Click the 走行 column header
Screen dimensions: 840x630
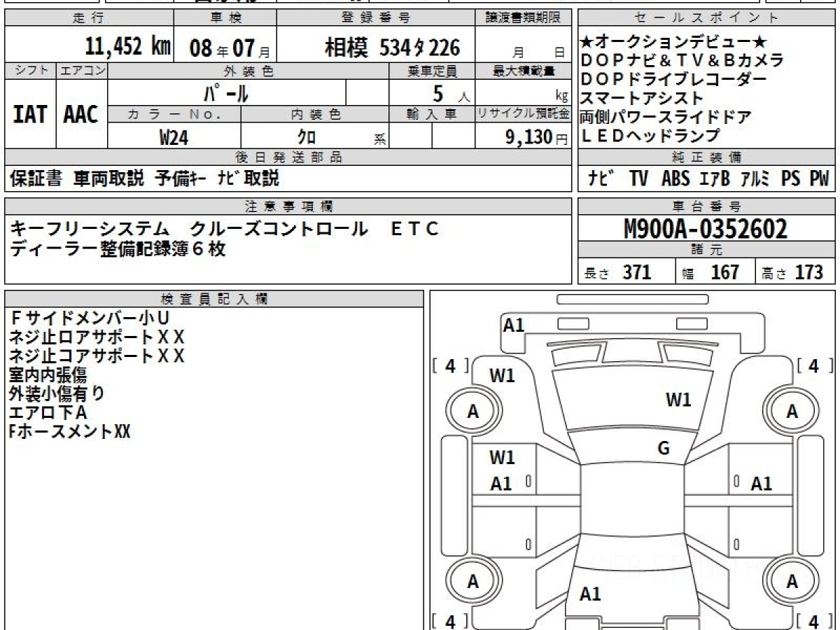[87, 18]
